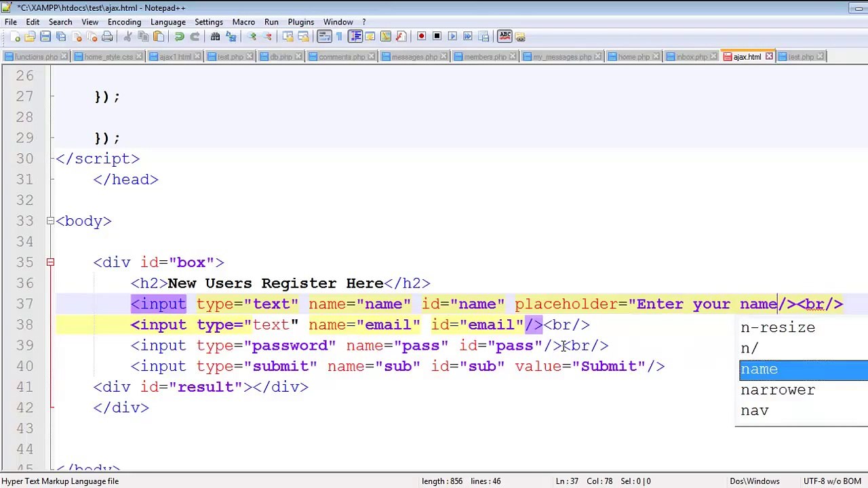
Task: Select 'nav' in autocomplete list
Action: (804, 411)
